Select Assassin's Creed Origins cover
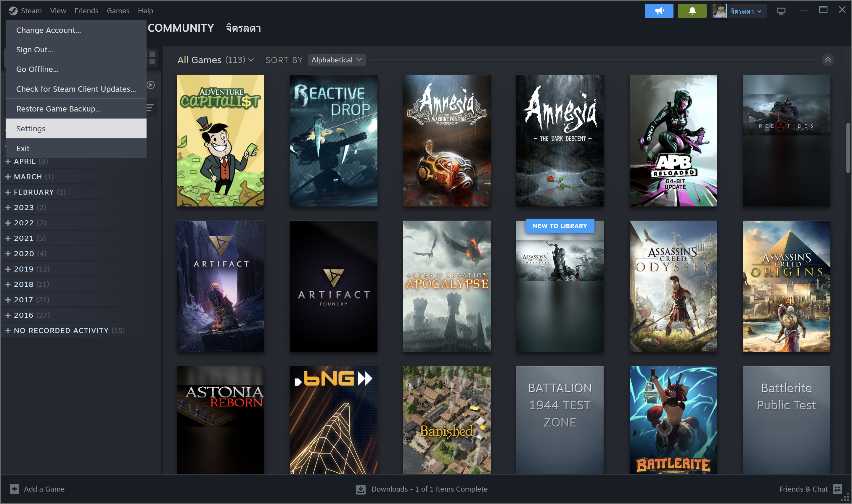Image resolution: width=852 pixels, height=504 pixels. [x=786, y=286]
